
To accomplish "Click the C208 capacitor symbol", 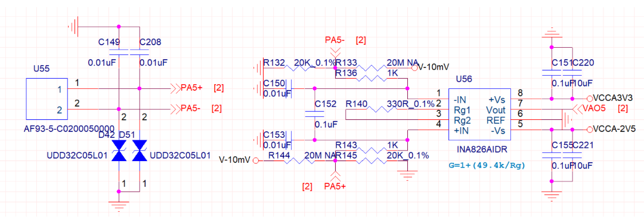I will point(140,52).
